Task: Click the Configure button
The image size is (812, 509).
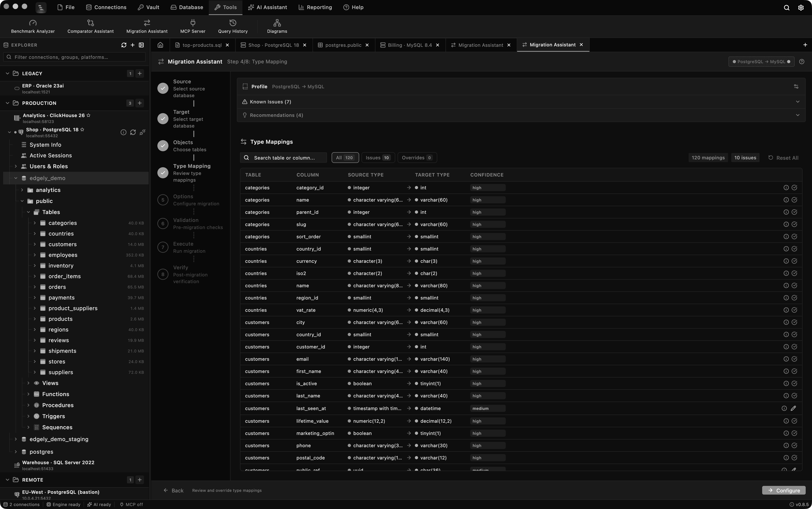Action: [x=783, y=490]
